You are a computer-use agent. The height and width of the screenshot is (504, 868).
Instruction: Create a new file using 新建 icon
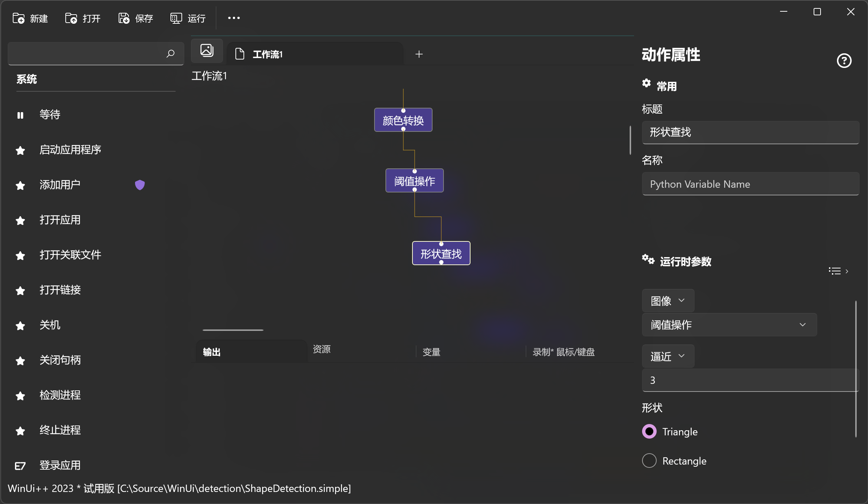[x=31, y=18]
